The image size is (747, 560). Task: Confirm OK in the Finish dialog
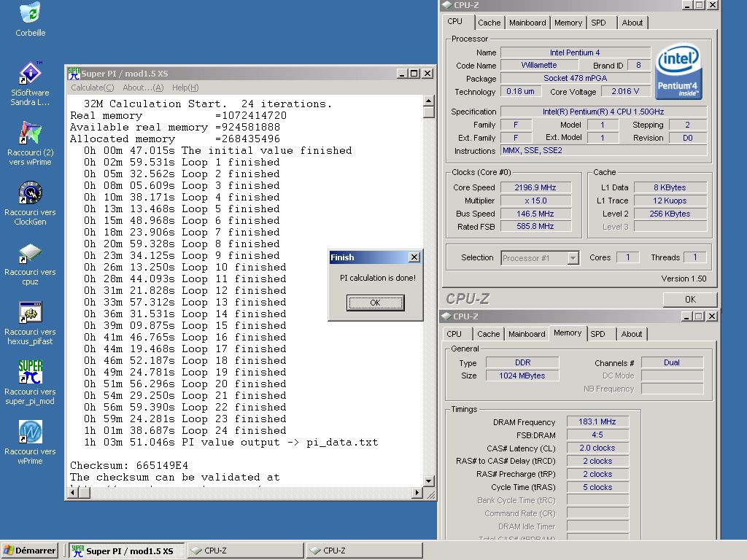pyautogui.click(x=376, y=303)
